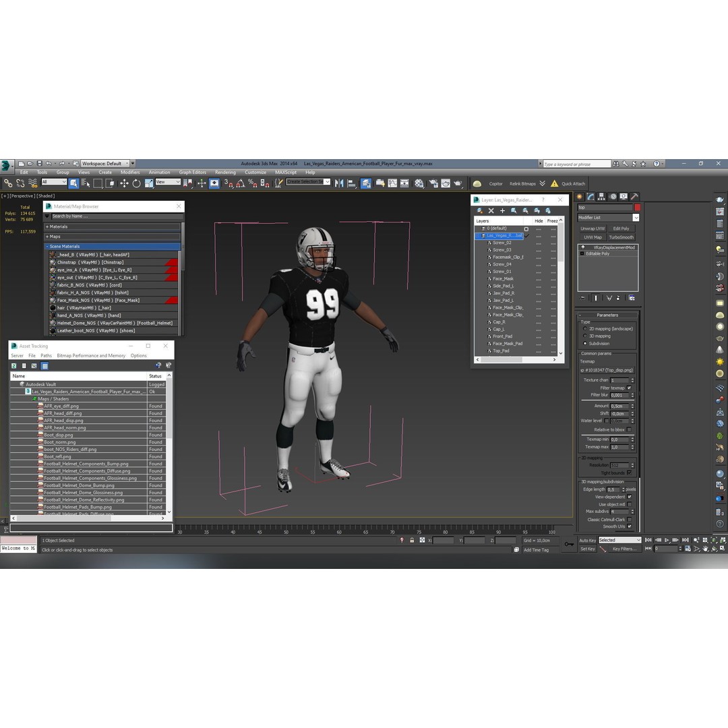This screenshot has width=728, height=728.
Task: Switch to the Motion panel tab
Action: [613, 196]
